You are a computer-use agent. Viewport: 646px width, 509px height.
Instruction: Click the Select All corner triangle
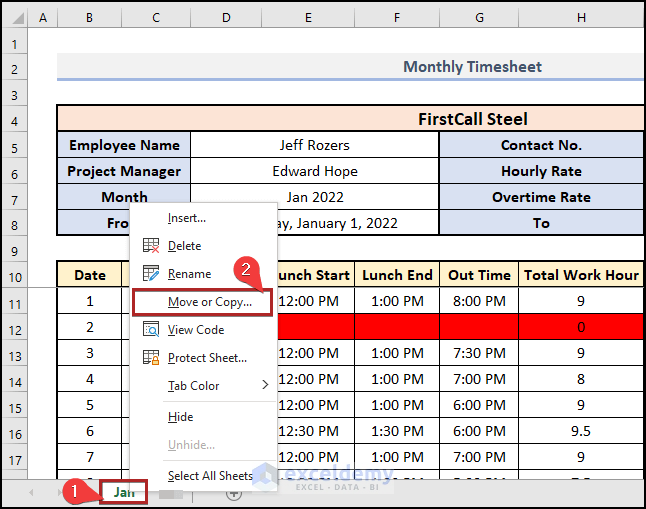pyautogui.click(x=17, y=18)
